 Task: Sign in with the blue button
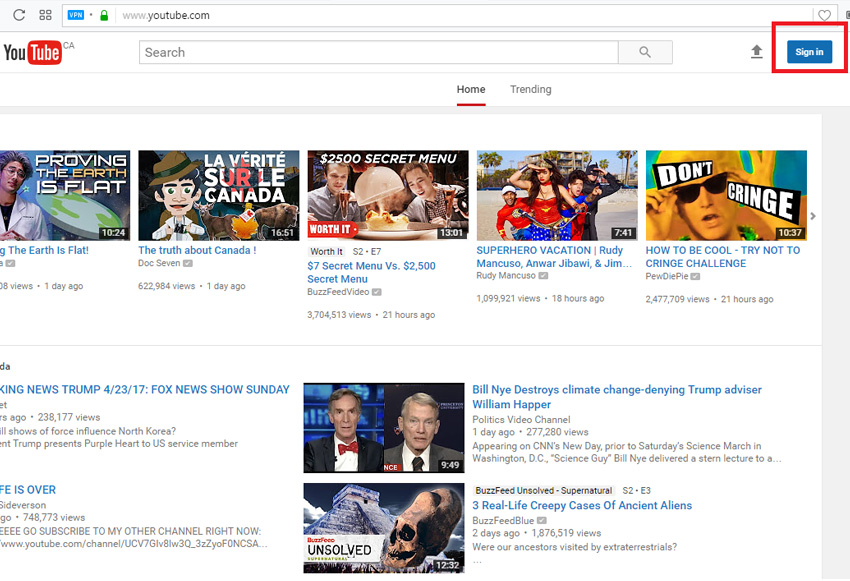click(809, 52)
